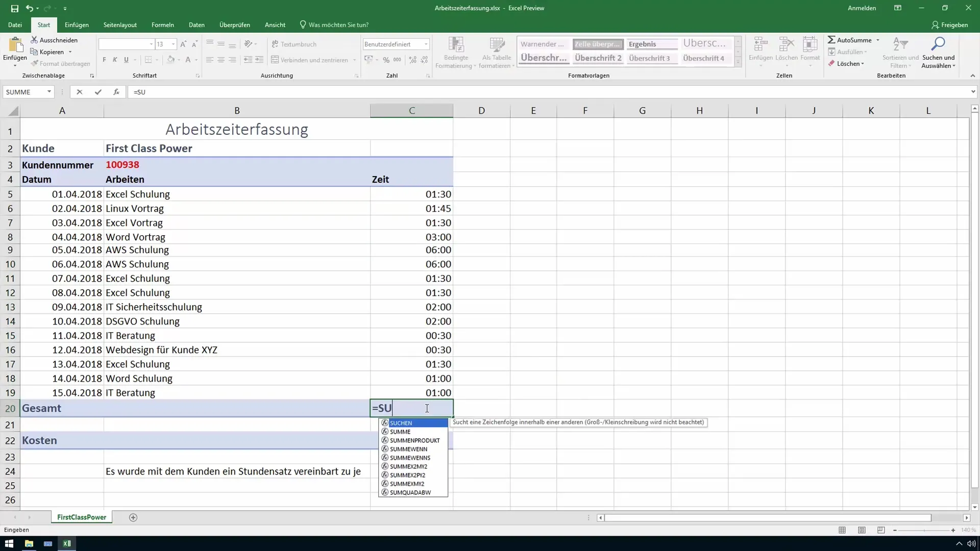
Task: Select the Überprüfen ribbon tab
Action: pos(234,25)
